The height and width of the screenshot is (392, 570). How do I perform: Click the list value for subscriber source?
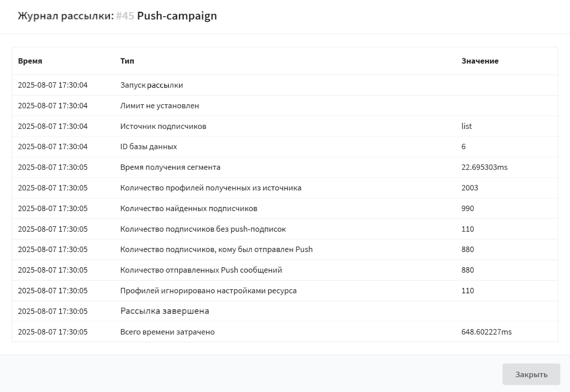(467, 126)
